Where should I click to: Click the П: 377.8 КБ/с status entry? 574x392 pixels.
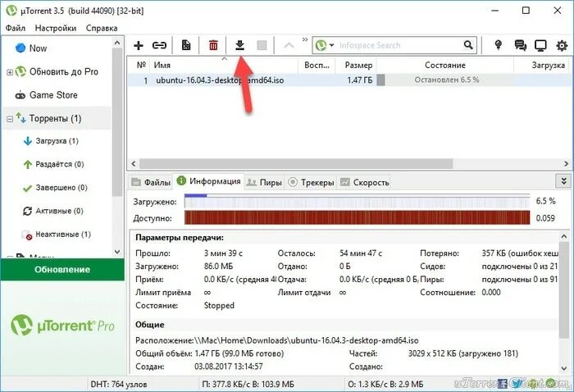tap(248, 385)
